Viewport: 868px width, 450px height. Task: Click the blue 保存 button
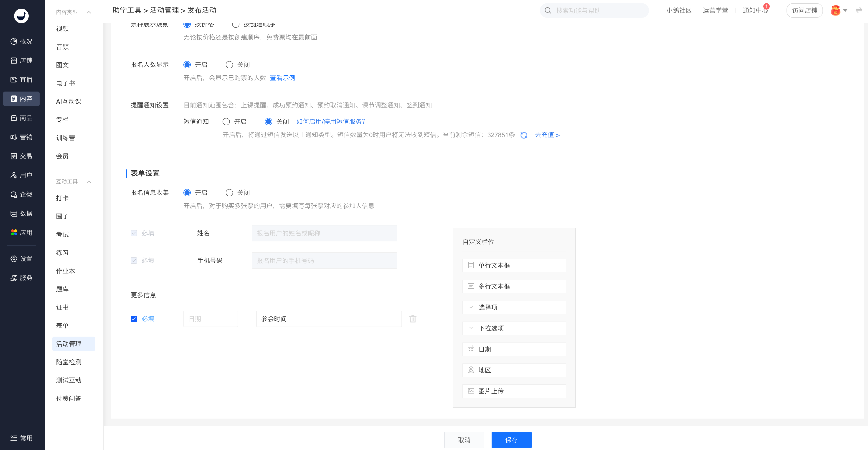(511, 440)
